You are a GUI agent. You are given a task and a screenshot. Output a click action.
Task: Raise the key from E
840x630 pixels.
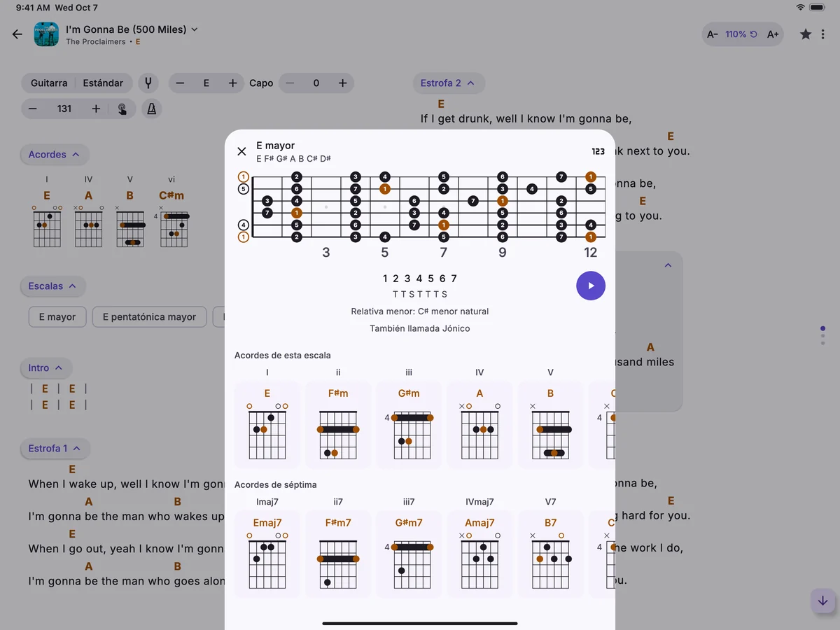click(x=232, y=83)
